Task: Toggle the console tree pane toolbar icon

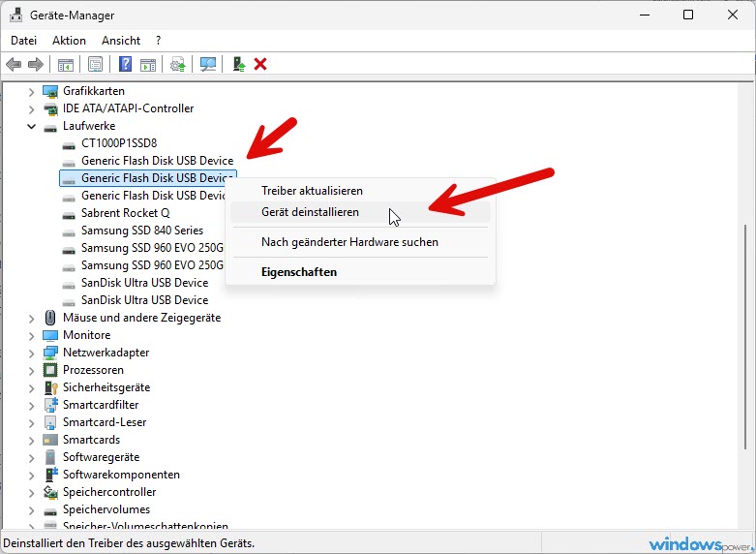Action: coord(66,64)
